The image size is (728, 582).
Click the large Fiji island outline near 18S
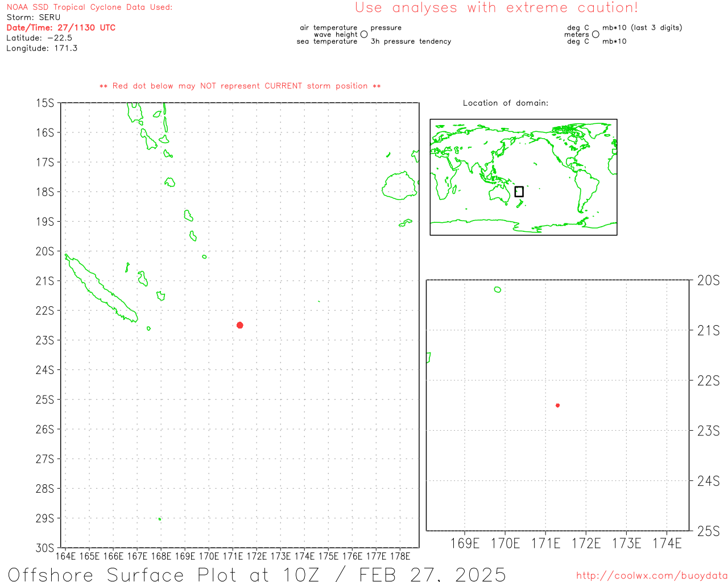pyautogui.click(x=400, y=185)
